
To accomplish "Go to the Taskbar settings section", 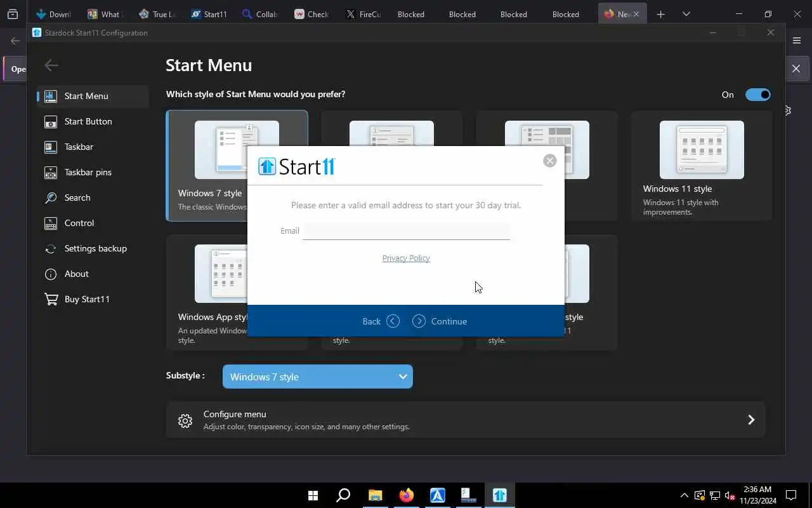I will (93, 147).
